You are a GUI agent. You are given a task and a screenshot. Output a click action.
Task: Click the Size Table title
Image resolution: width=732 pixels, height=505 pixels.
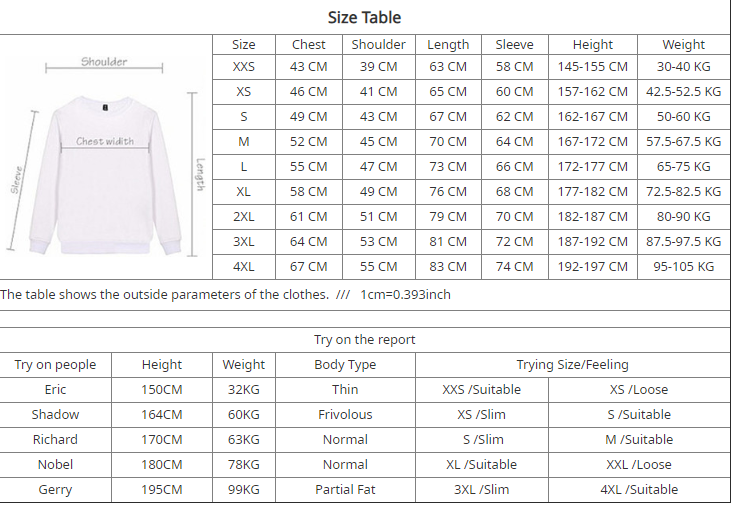click(x=364, y=17)
